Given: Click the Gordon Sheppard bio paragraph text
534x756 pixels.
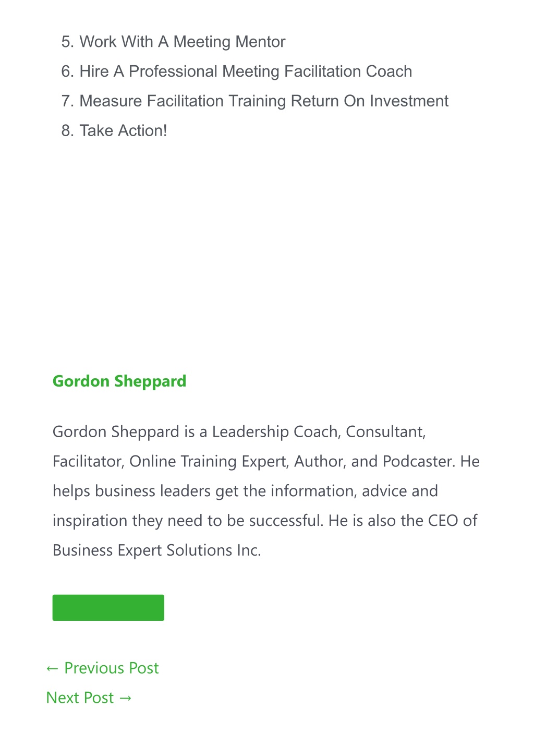Looking at the screenshot, I should (266, 491).
